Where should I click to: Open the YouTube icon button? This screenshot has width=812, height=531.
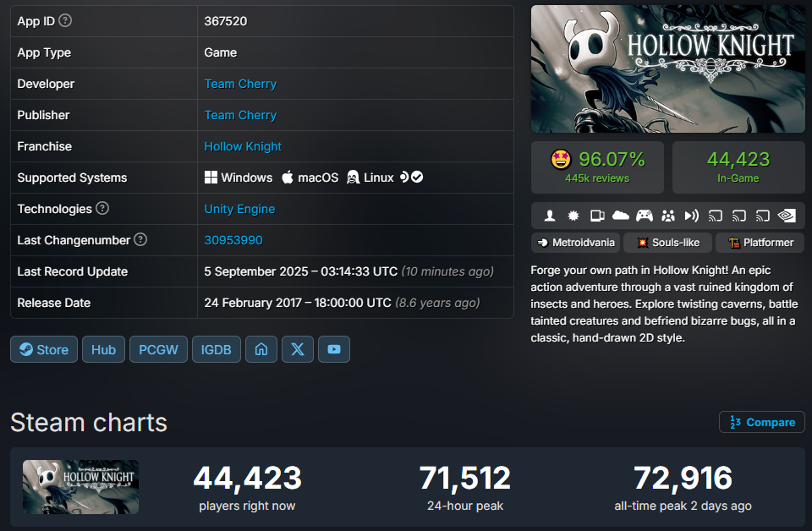coord(334,349)
